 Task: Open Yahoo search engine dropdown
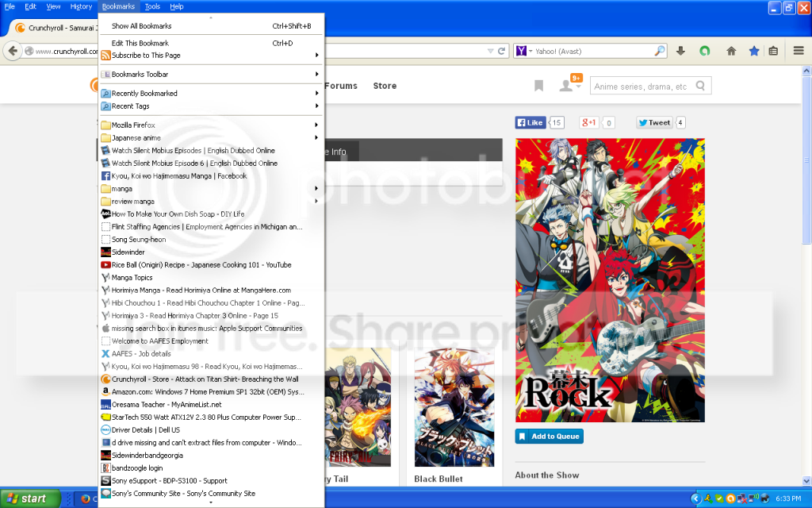524,51
